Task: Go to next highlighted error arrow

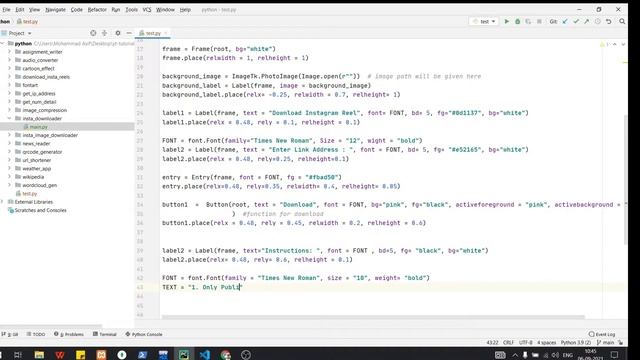Action: coord(623,44)
